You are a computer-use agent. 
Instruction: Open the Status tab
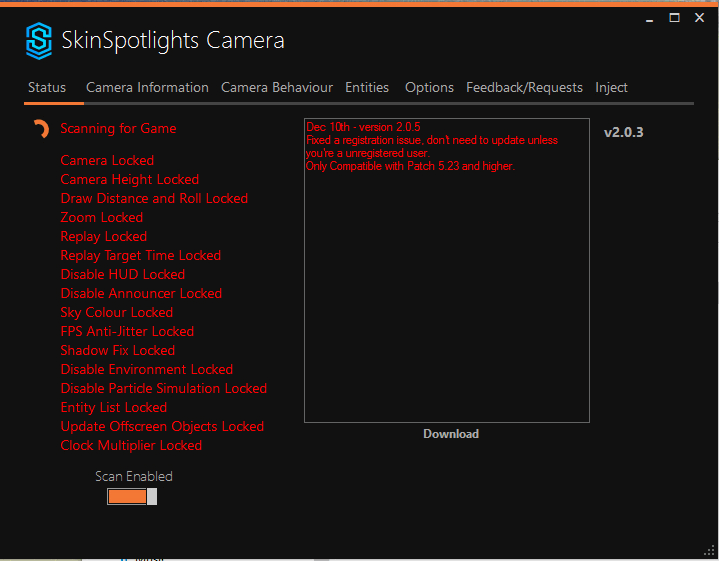(47, 88)
